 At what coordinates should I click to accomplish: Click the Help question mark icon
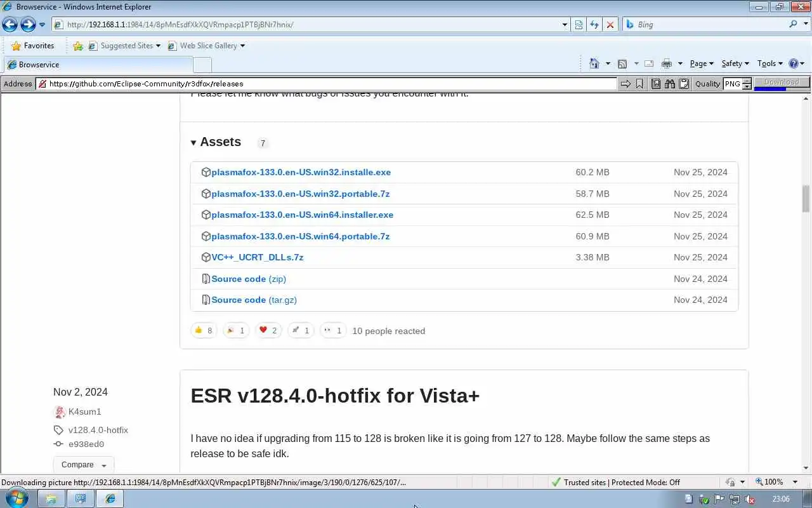coord(793,63)
